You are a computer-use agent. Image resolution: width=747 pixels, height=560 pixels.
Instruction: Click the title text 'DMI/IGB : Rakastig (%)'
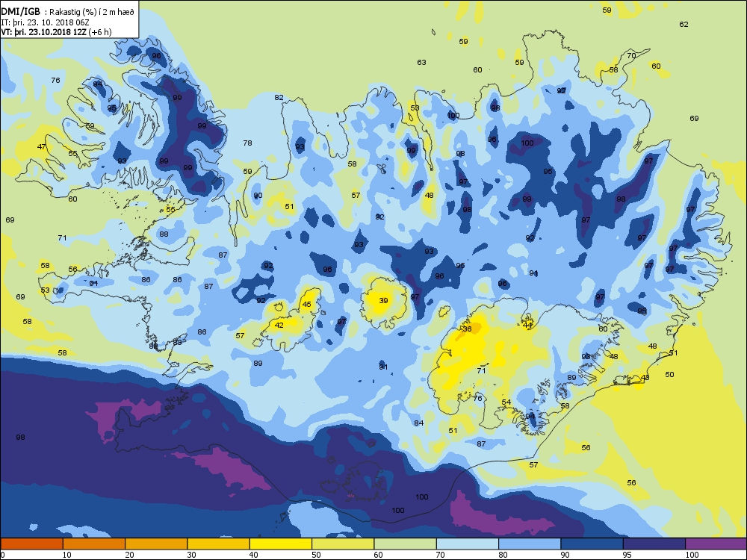[x=49, y=13]
